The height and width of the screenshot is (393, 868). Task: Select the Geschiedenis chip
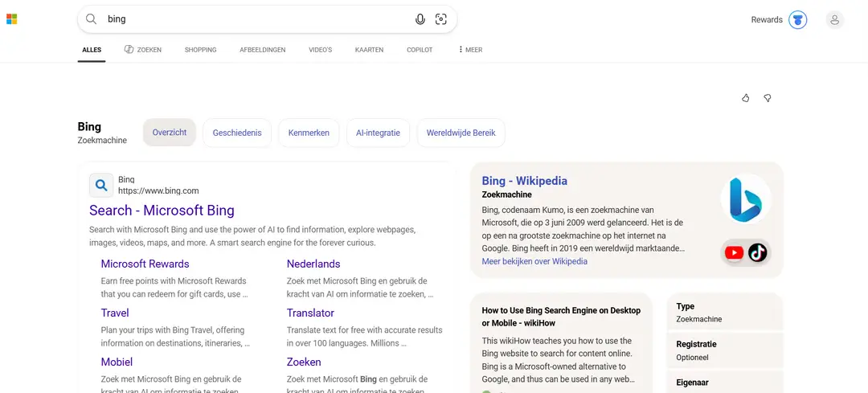237,133
